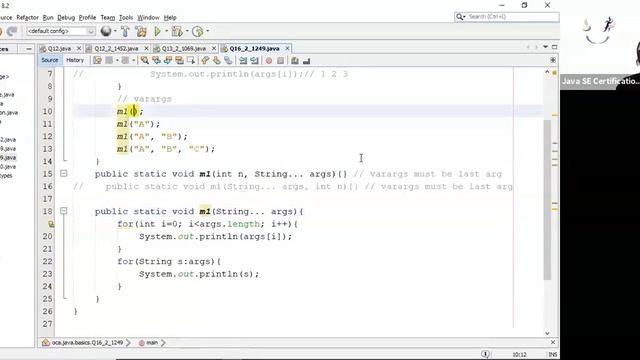This screenshot has width=640, height=360.
Task: Click the Redo toolbar icon
Action: point(12,31)
